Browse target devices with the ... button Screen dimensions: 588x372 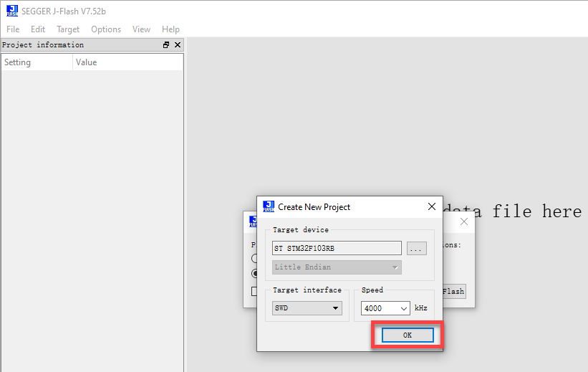pyautogui.click(x=417, y=249)
